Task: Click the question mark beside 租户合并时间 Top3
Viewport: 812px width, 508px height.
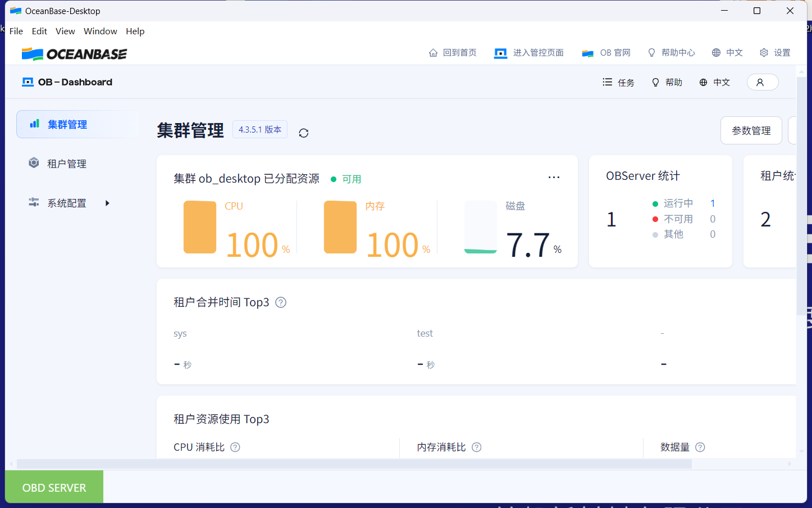Action: pos(280,302)
